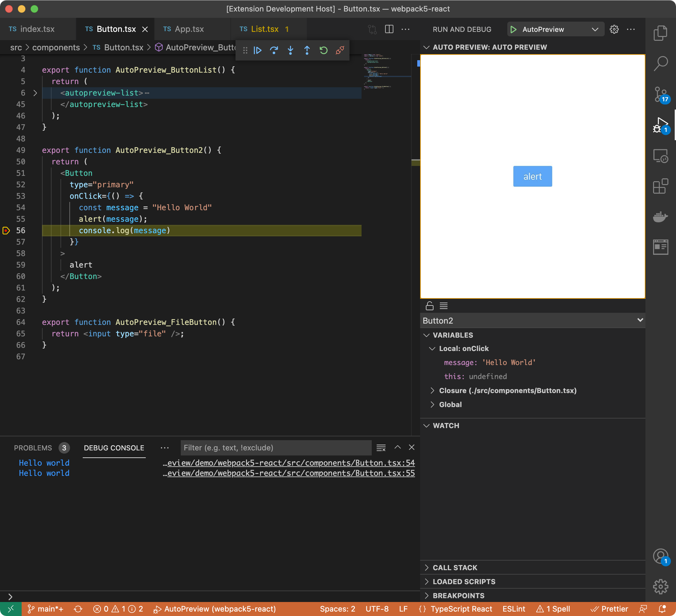Open the Source Control view
This screenshot has height=616, width=676.
660,94
